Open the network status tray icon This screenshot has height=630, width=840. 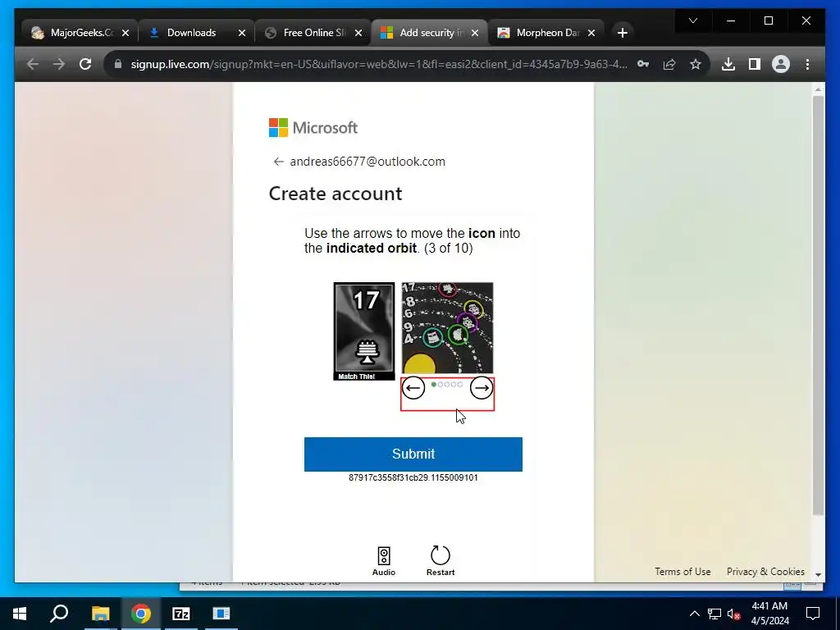[x=714, y=614]
